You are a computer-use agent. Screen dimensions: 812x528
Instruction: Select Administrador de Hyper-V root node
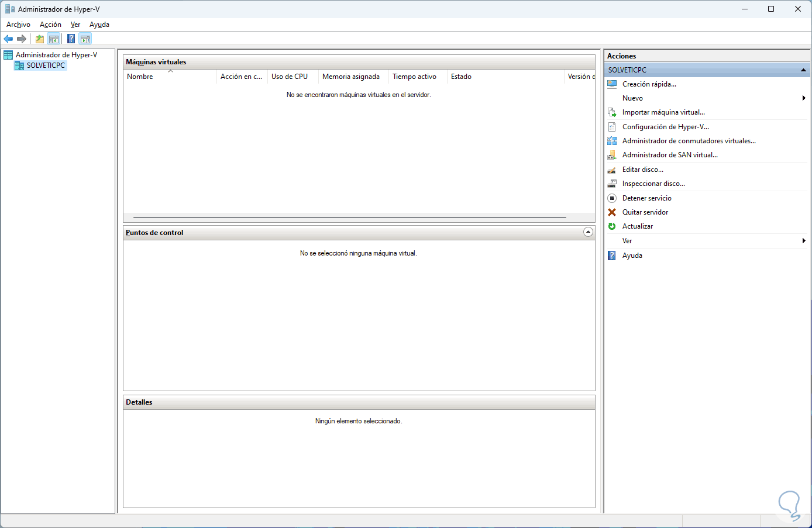(56, 55)
